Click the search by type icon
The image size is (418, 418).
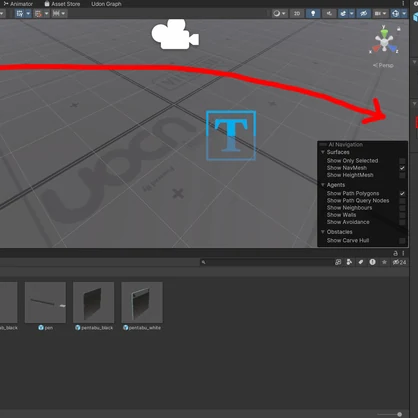[x=349, y=262]
